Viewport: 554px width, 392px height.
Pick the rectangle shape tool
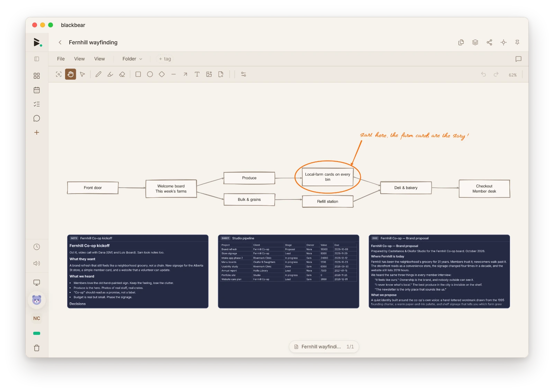click(x=138, y=74)
